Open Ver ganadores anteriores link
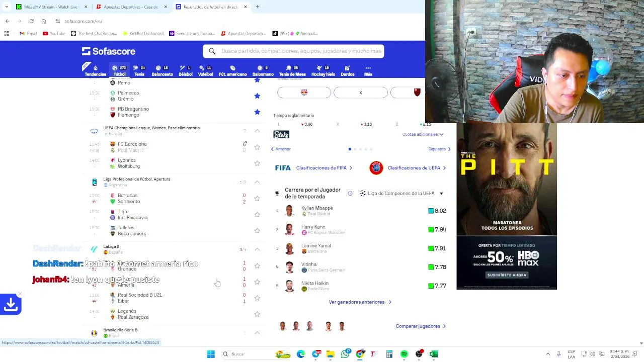The width and height of the screenshot is (644, 362). 360,302
